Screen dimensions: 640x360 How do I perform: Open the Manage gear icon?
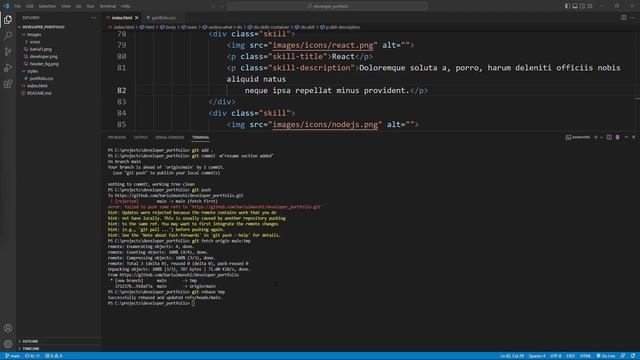tap(8, 344)
